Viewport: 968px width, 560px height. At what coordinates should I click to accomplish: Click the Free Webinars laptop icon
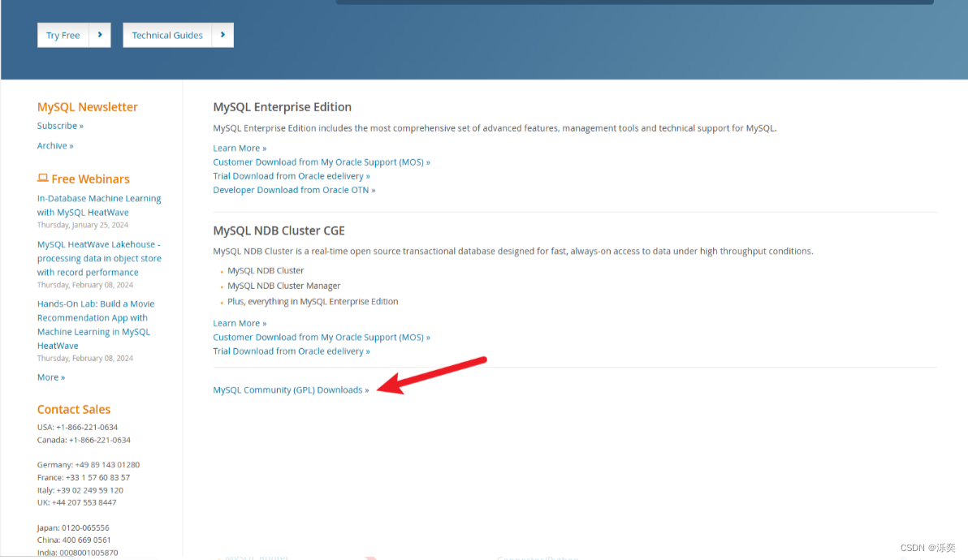tap(42, 179)
